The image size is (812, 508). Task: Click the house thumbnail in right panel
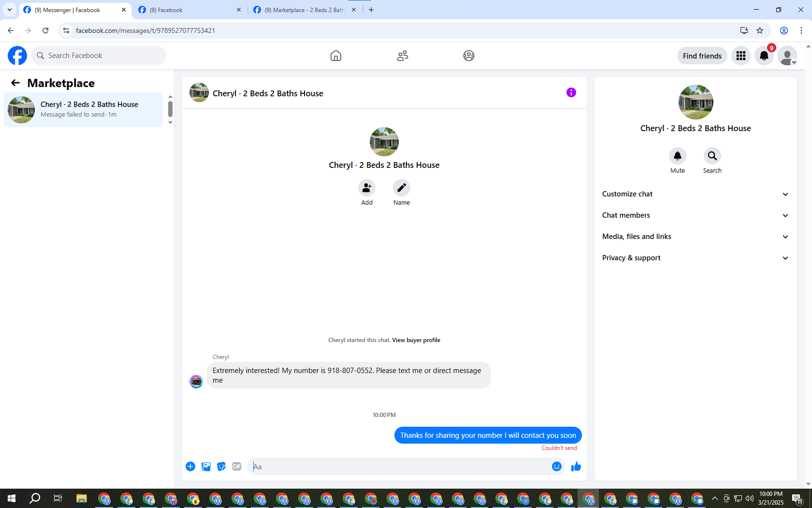click(x=696, y=102)
